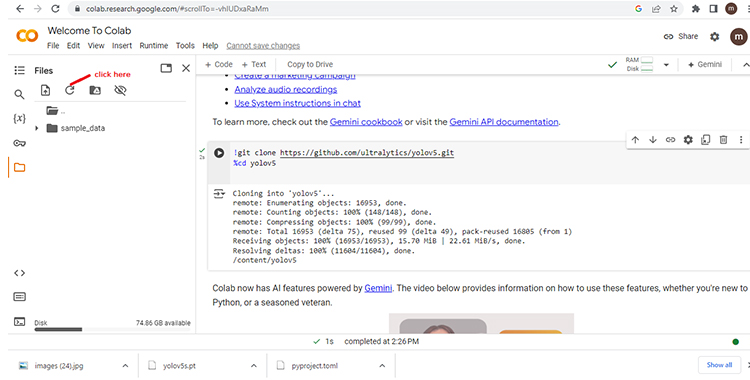Open the yolov5 GitHub URL in code
The height and width of the screenshot is (380, 750).
click(367, 153)
